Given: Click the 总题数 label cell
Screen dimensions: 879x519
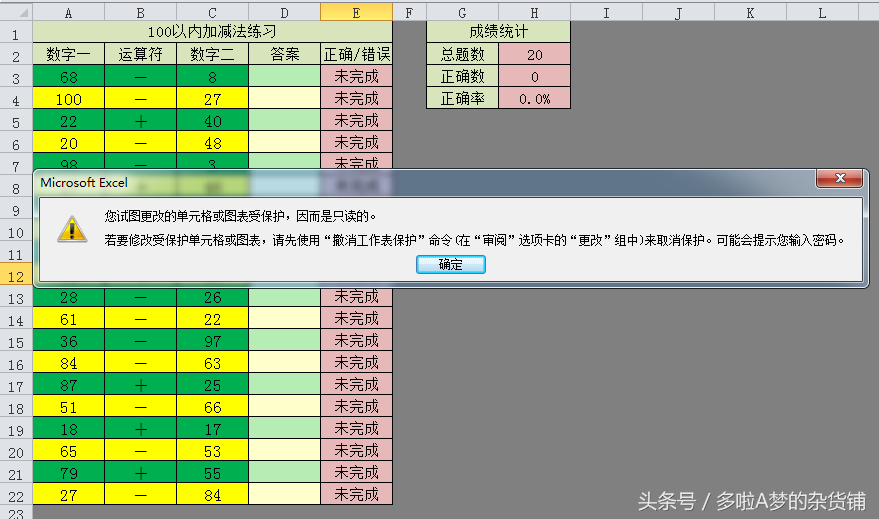Looking at the screenshot, I should [x=462, y=54].
